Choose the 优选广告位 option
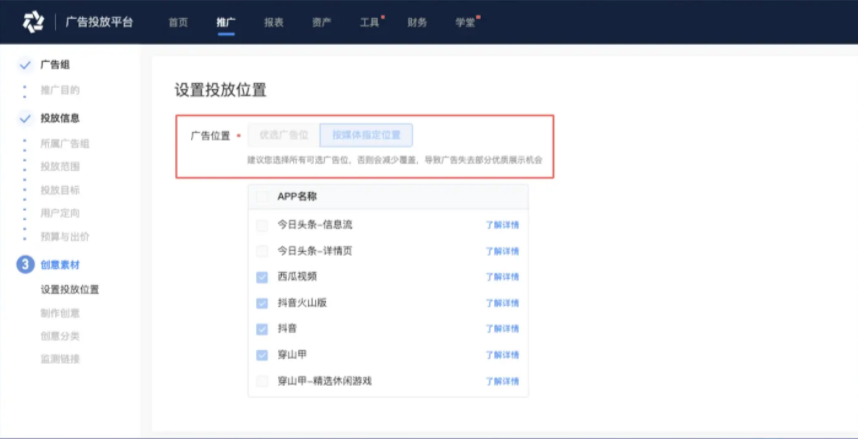Viewport: 858px width, 439px height. [283, 135]
